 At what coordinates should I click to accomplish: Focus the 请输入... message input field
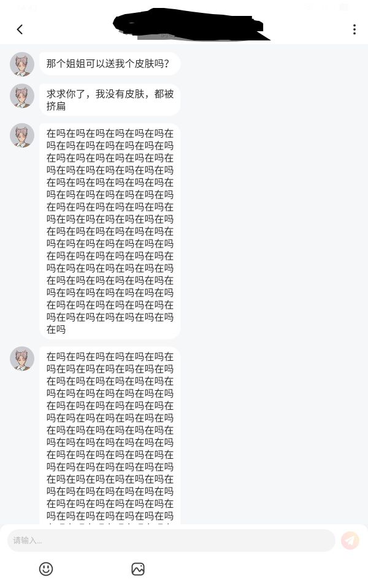[171, 540]
